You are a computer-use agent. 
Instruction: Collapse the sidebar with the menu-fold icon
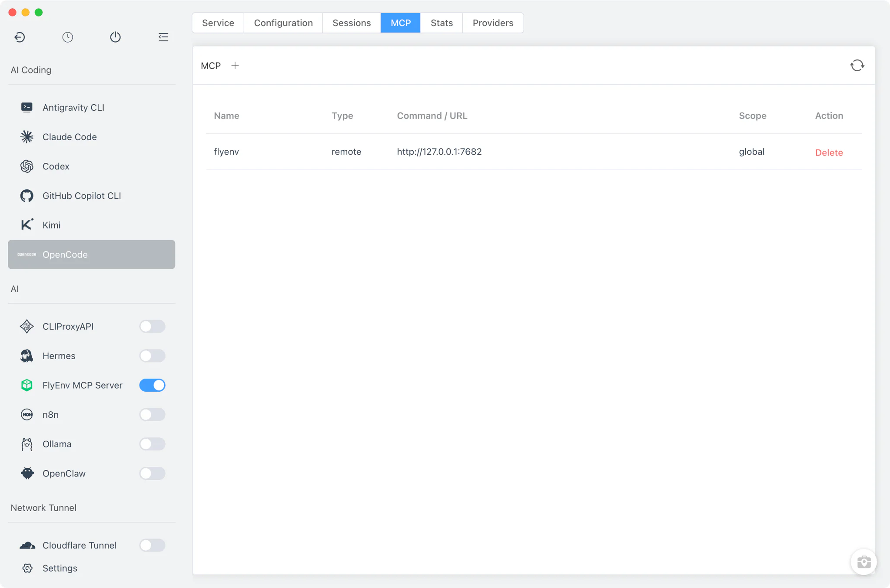point(163,37)
